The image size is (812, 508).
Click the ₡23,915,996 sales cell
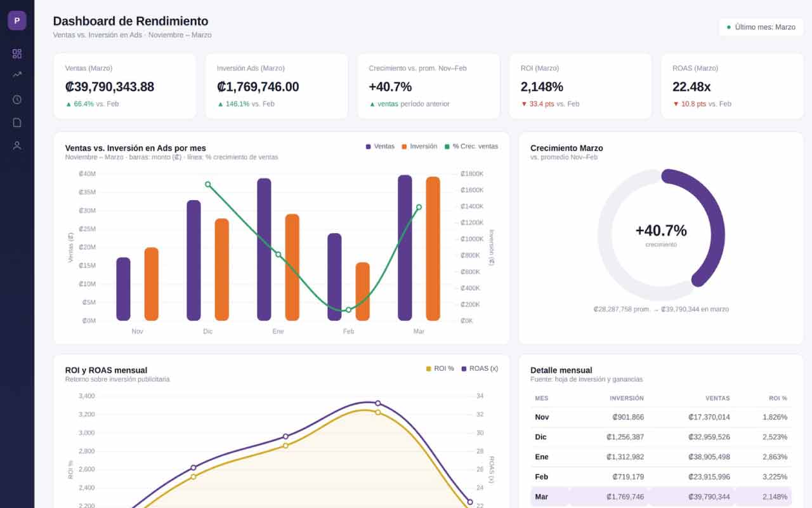click(709, 477)
